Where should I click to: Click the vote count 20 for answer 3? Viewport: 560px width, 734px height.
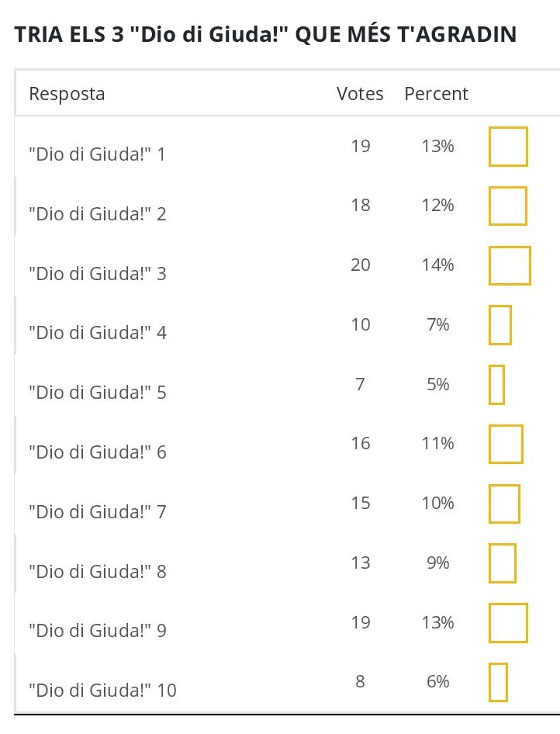click(x=361, y=265)
